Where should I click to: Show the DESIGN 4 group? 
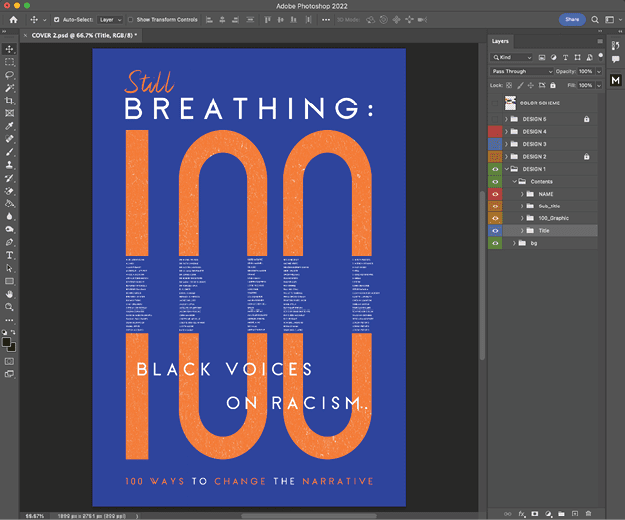[x=495, y=131]
